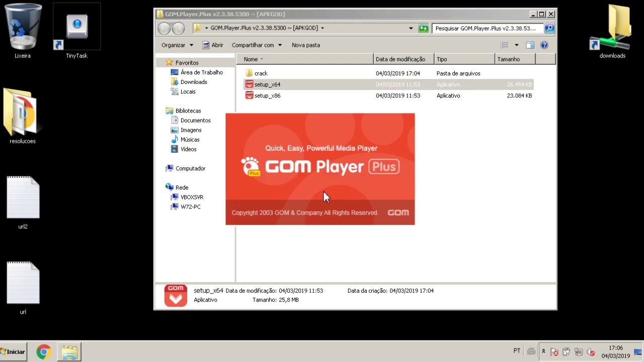Click the muted volume tray icon

pyautogui.click(x=591, y=352)
